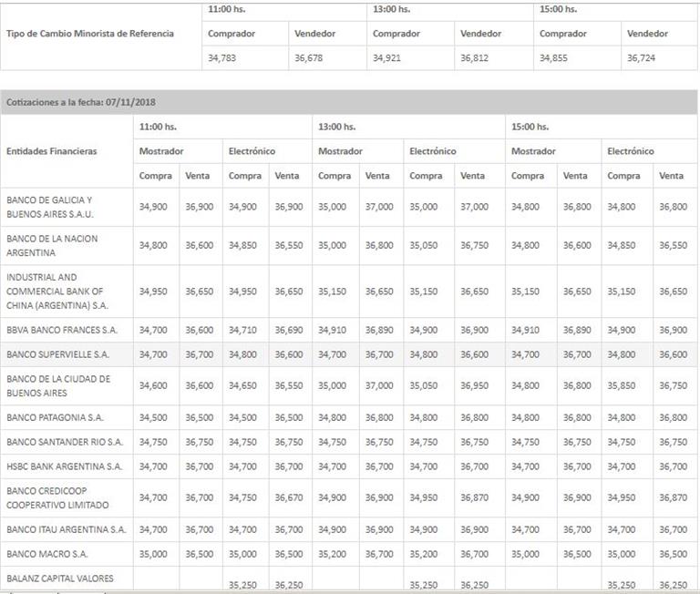700x594 pixels.
Task: Click BANCO ITAU ARGENTINA S.A. entity name
Action: point(66,529)
